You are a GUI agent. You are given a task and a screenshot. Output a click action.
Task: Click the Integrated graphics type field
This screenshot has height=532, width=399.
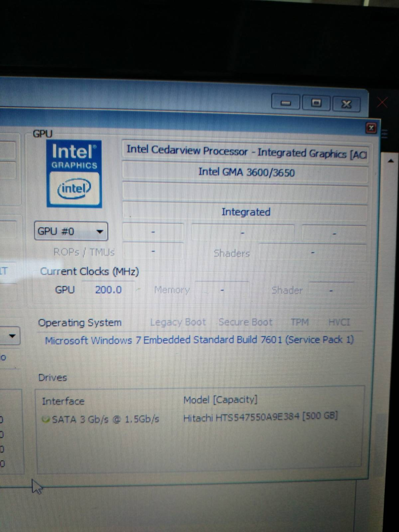(x=245, y=212)
